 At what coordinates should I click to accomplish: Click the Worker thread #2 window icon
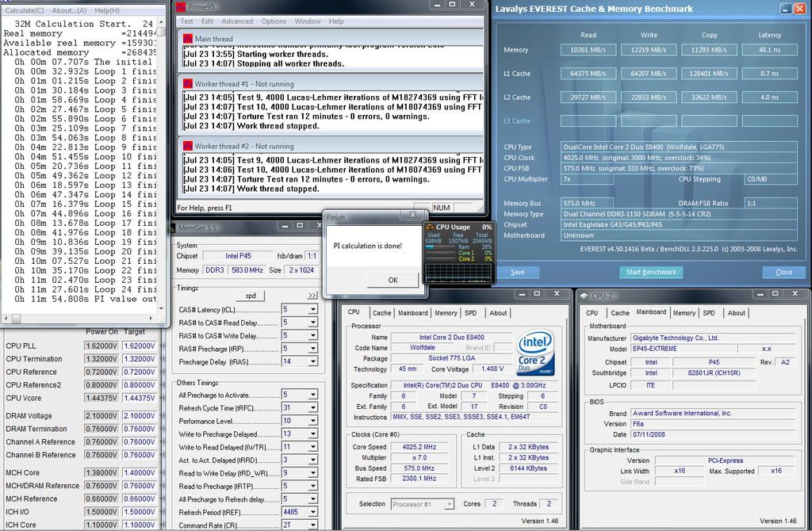click(x=187, y=146)
